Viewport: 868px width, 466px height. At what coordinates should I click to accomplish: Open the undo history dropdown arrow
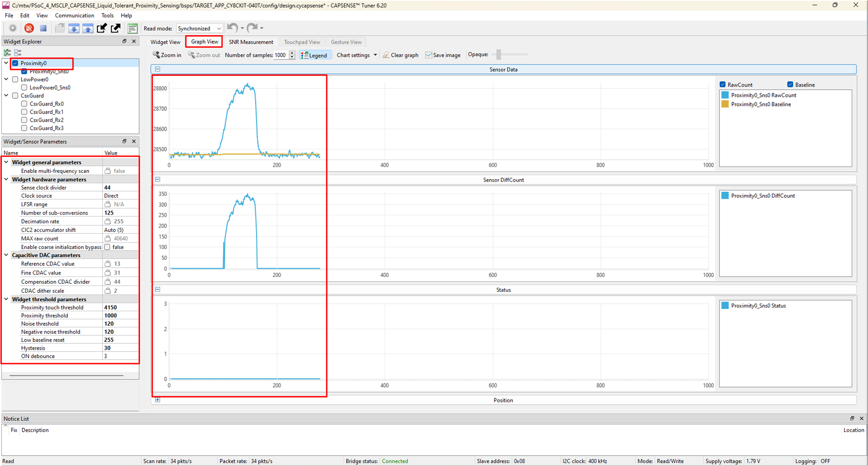coord(242,28)
